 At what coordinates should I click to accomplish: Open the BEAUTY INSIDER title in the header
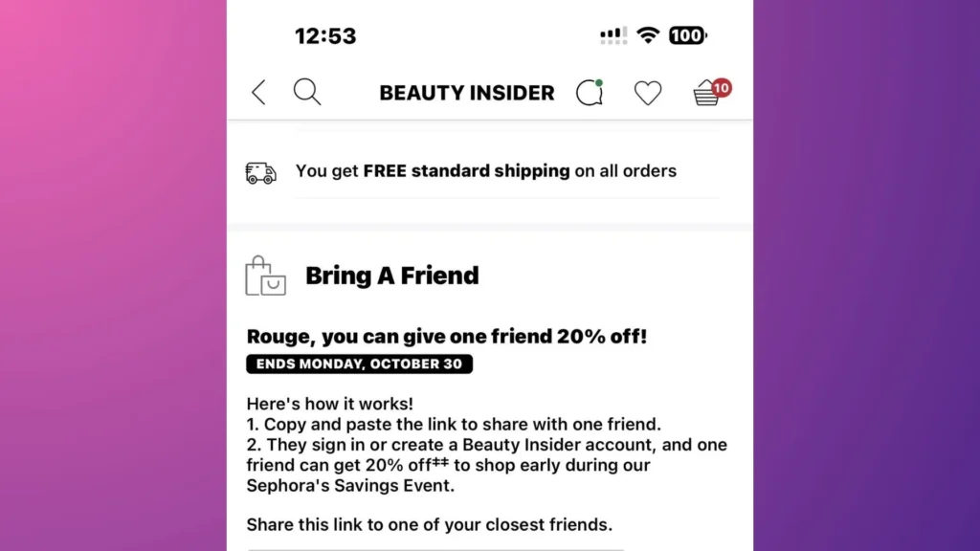click(x=466, y=93)
